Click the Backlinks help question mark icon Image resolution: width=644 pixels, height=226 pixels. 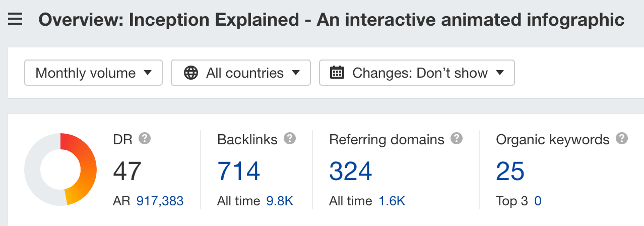(x=289, y=139)
